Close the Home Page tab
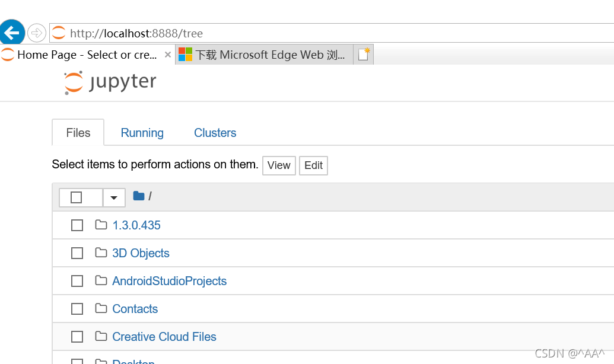This screenshot has width=614, height=364. pyautogui.click(x=168, y=55)
